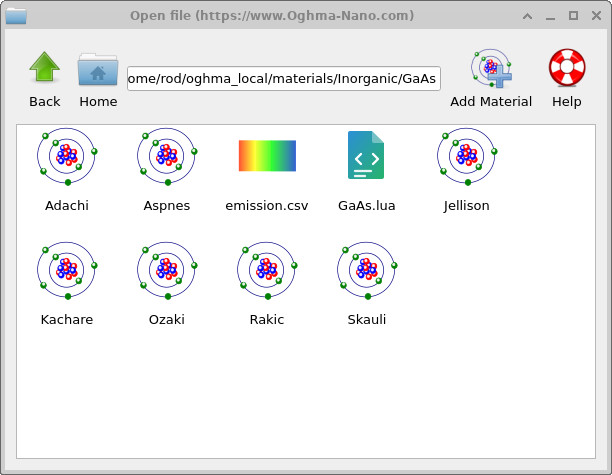This screenshot has width=612, height=475.
Task: Click the "Help" toolbar label
Action: (x=567, y=102)
